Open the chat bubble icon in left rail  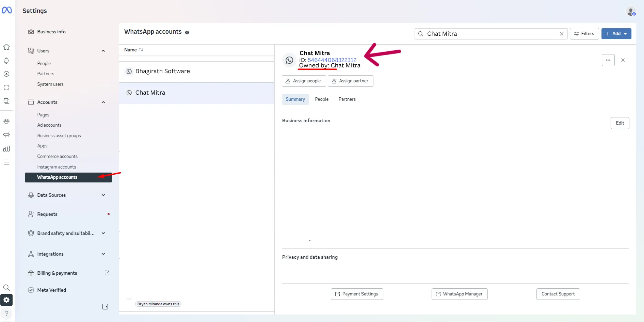point(6,87)
